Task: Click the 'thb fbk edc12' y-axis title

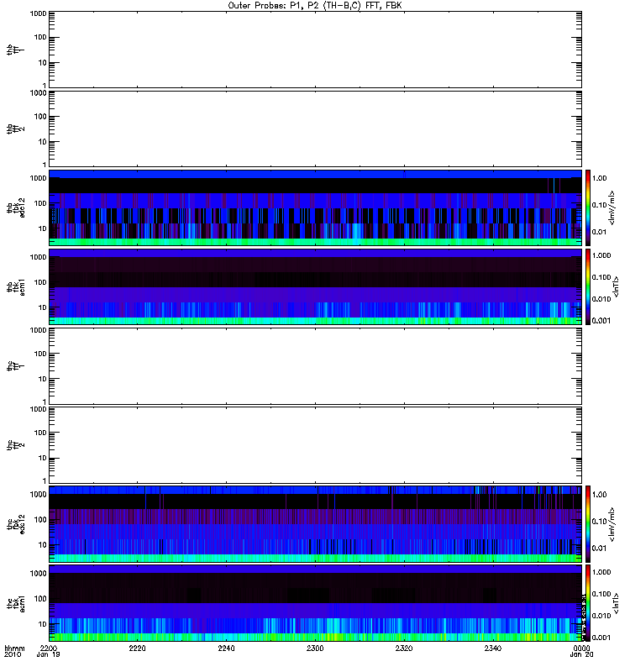Action: click(x=16, y=207)
